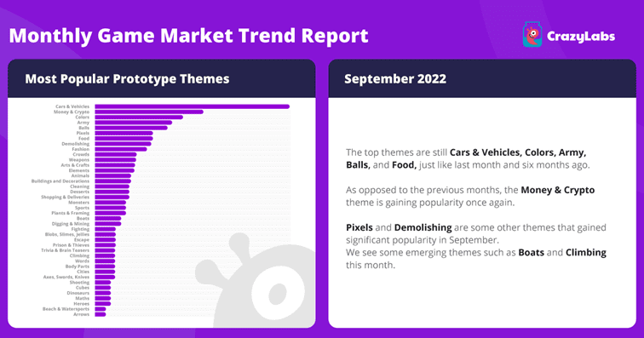Image resolution: width=644 pixels, height=338 pixels.
Task: Click the Money & Crypto bar
Action: point(149,112)
